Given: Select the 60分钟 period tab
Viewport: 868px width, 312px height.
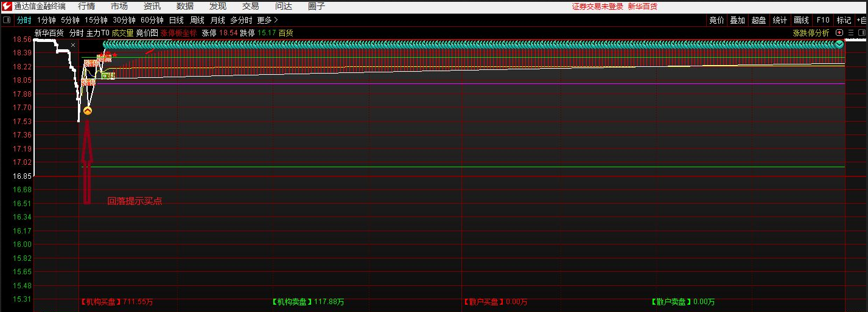Looking at the screenshot, I should coord(152,20).
